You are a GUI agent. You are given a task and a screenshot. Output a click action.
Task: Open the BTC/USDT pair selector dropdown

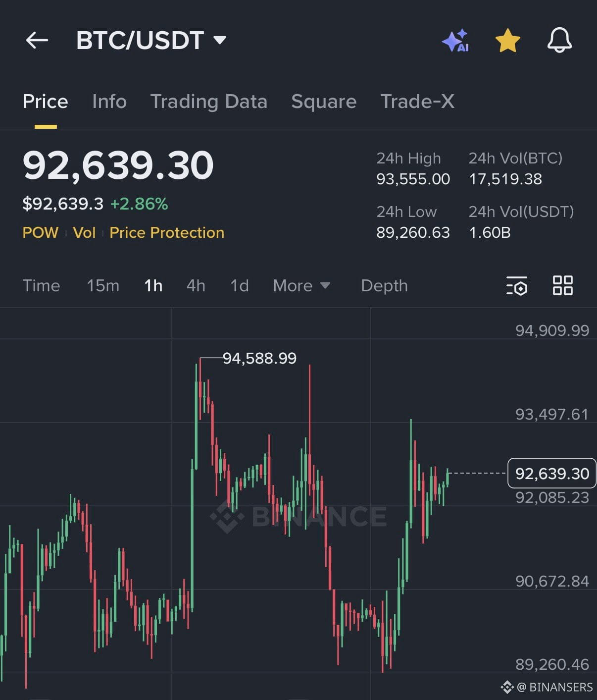coord(220,39)
